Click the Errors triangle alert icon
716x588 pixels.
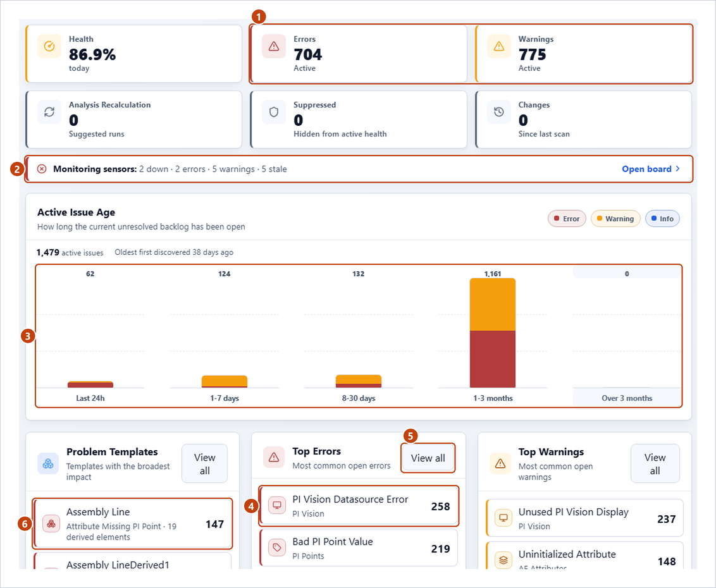pos(274,46)
